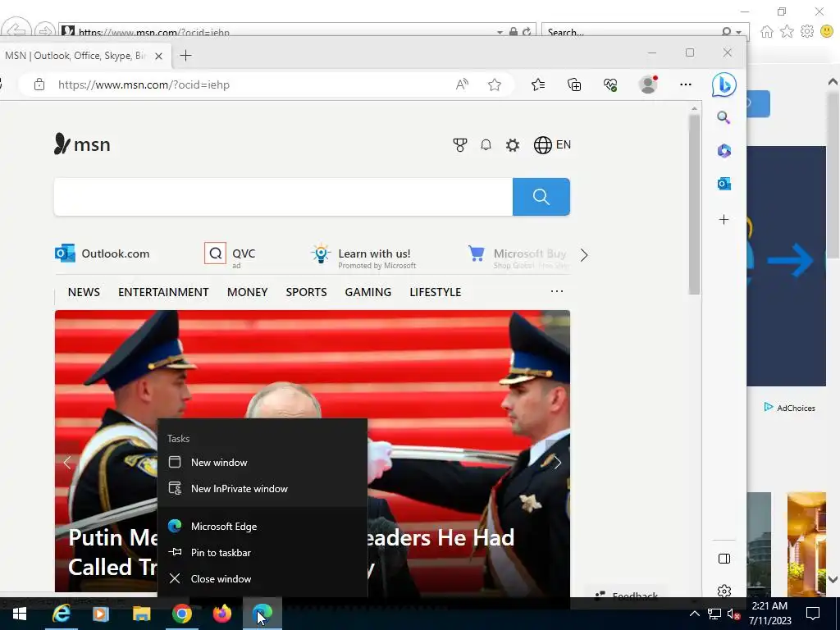Open the Favorites list icon in Edge
The height and width of the screenshot is (630, 840).
pyautogui.click(x=538, y=84)
